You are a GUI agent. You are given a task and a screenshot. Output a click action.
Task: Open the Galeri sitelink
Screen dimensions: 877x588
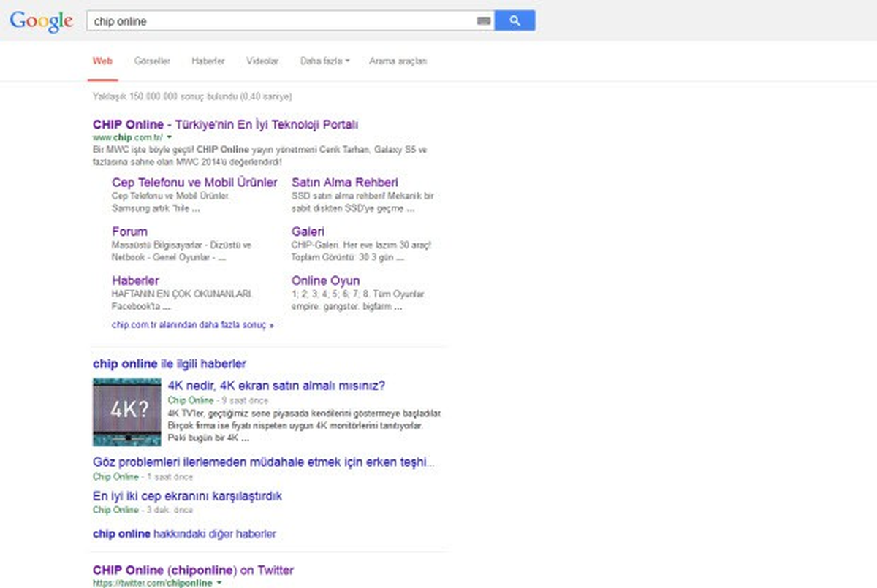(308, 232)
